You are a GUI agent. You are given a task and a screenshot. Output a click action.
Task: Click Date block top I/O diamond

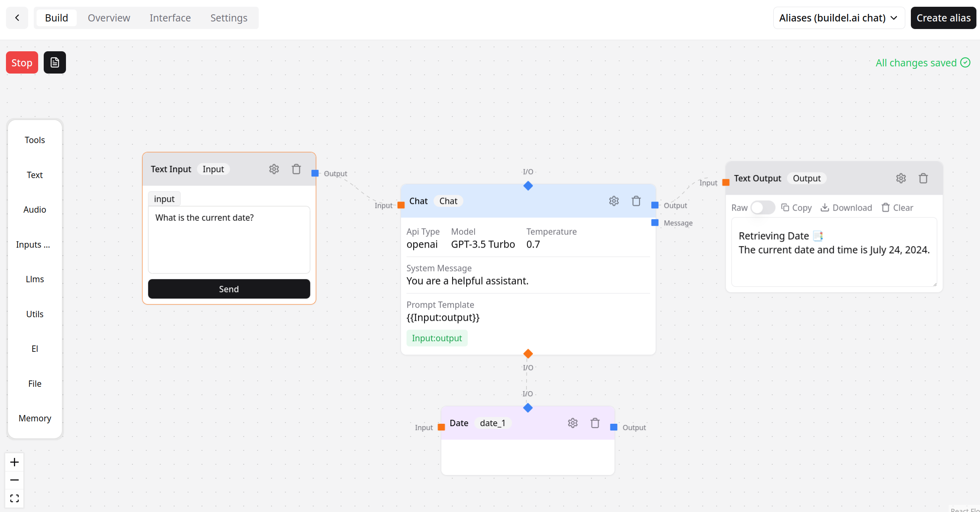pyautogui.click(x=528, y=408)
